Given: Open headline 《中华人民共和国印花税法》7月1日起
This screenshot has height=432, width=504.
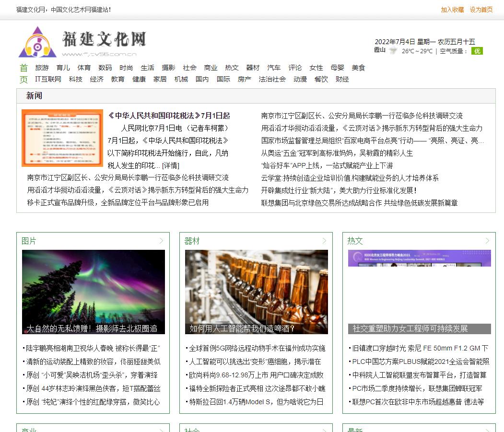Looking at the screenshot, I should 169,116.
